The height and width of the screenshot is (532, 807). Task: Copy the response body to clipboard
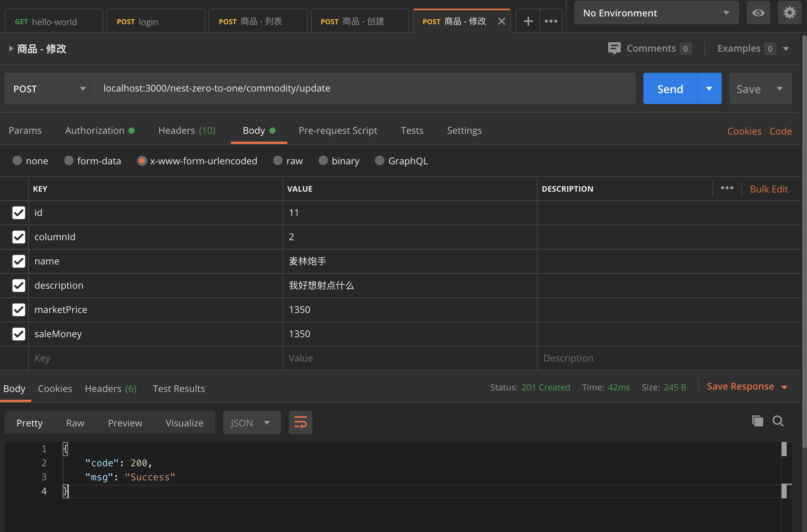(x=758, y=421)
